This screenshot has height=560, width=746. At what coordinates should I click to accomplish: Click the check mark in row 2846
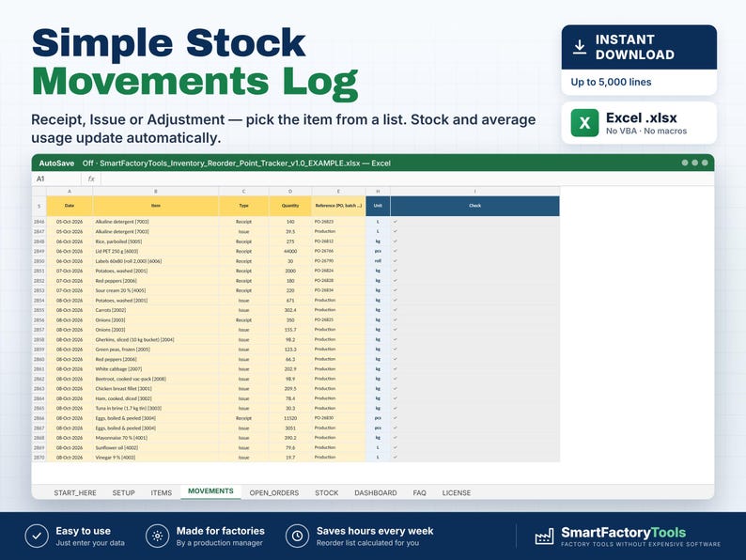[396, 222]
